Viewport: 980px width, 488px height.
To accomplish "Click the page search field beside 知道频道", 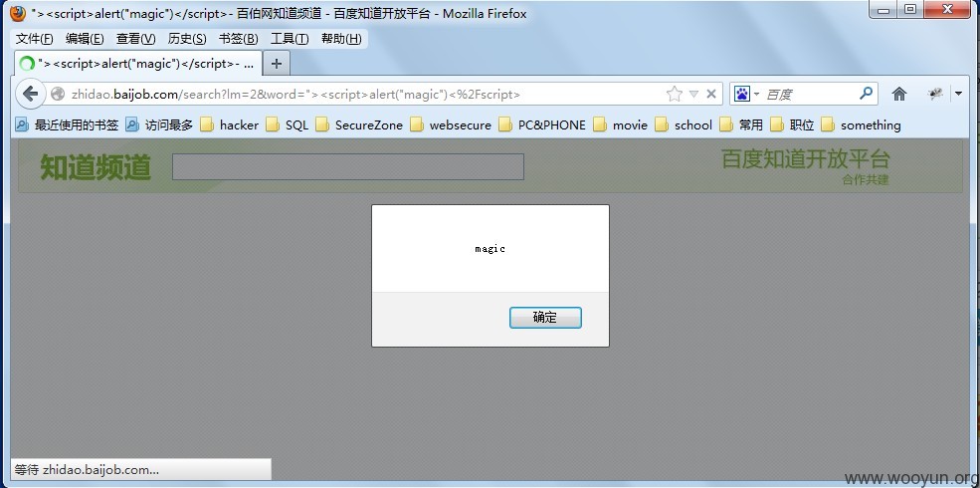I will (x=347, y=166).
